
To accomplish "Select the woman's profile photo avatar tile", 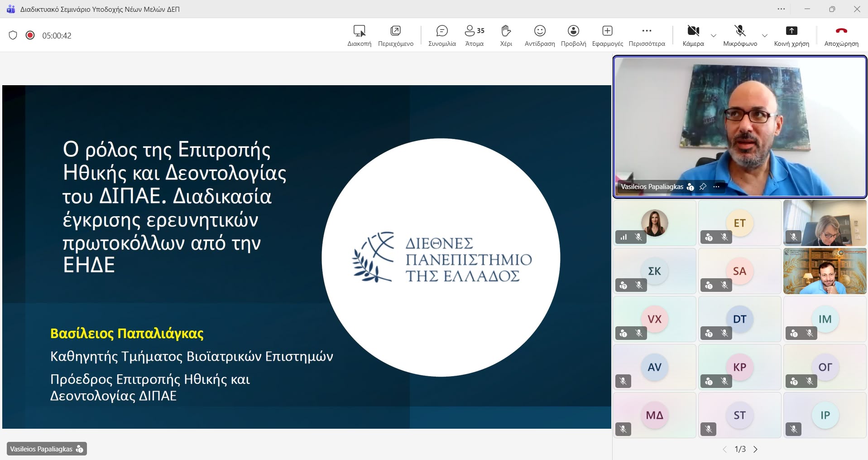I will click(x=654, y=223).
